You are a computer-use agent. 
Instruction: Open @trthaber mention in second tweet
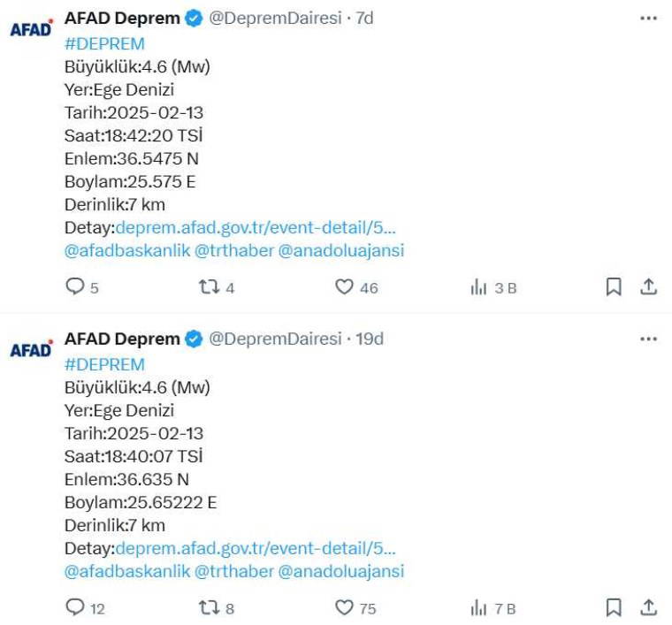coord(234,571)
